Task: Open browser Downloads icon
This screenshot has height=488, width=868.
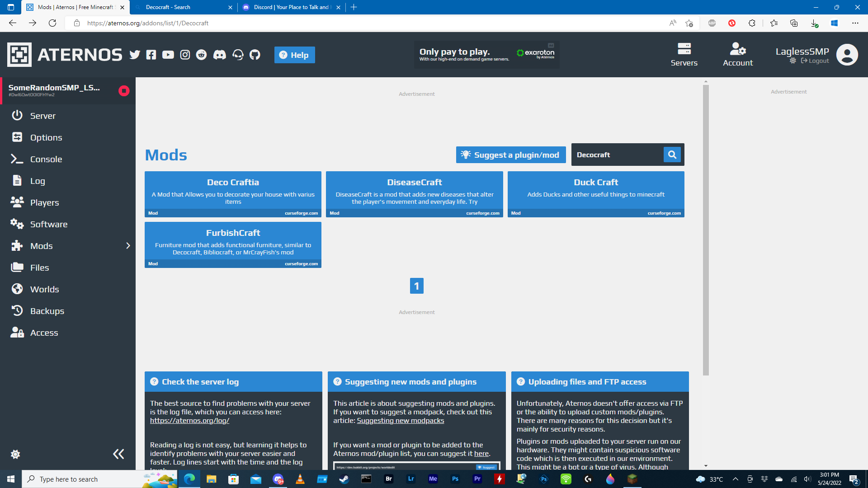Action: click(814, 23)
